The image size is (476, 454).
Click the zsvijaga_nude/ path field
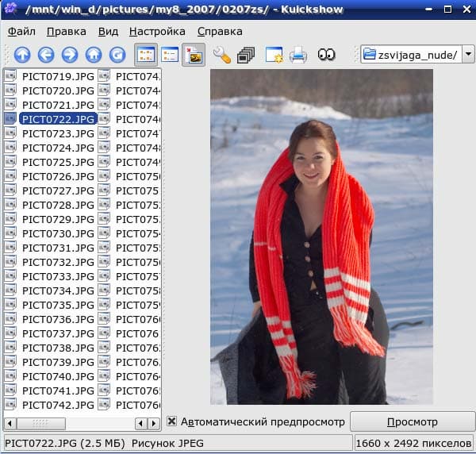411,54
